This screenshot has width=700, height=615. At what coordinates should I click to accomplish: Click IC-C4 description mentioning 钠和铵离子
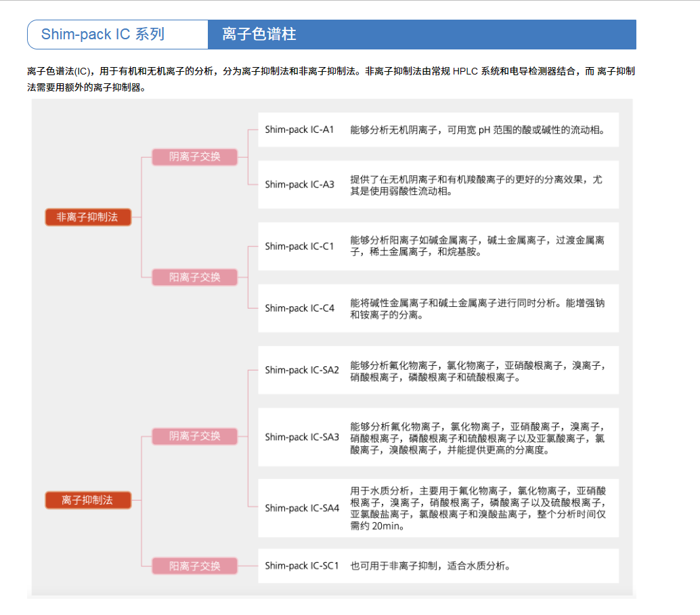pyautogui.click(x=477, y=309)
